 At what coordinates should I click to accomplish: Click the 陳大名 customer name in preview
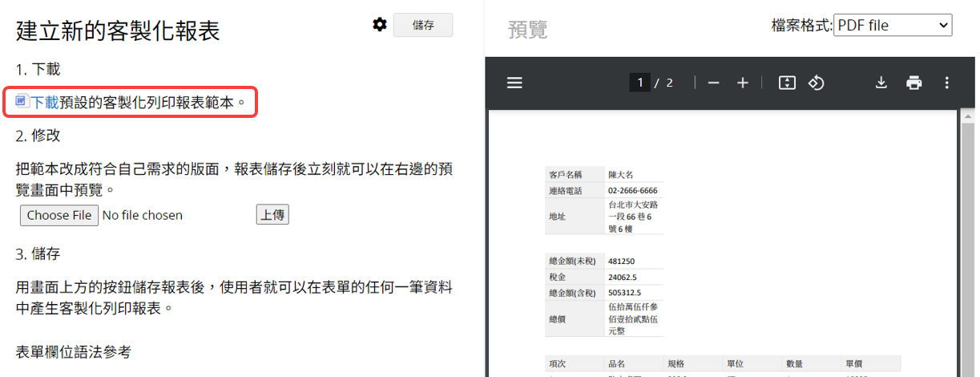[621, 174]
